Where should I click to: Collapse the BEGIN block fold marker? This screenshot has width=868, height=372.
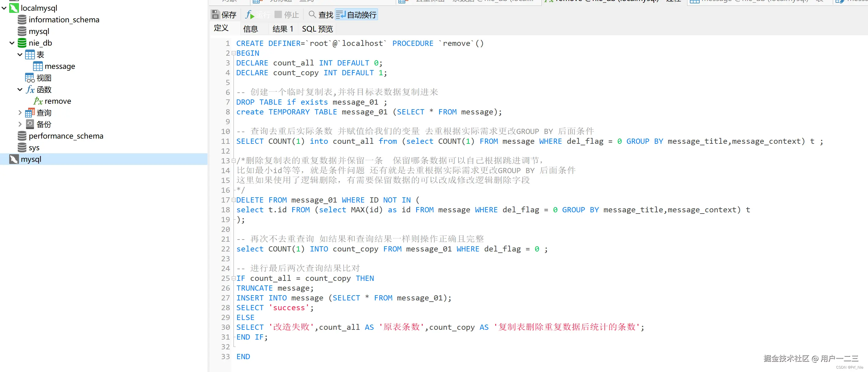click(234, 53)
